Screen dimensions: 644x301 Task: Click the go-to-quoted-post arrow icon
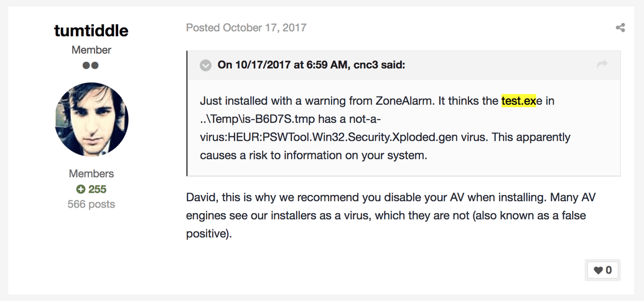[x=602, y=65]
